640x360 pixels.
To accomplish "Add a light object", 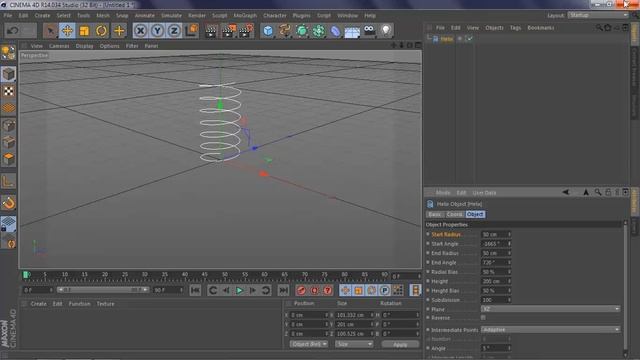I will coord(386,31).
